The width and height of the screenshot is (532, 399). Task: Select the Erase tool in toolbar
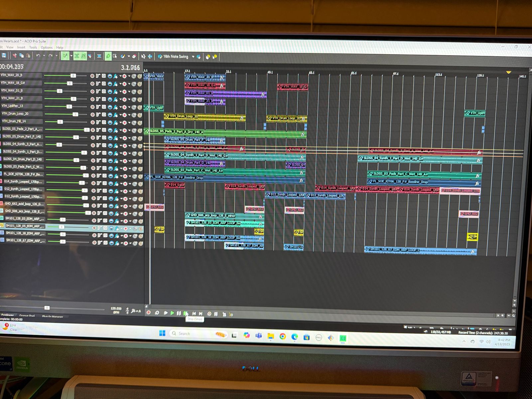coord(134,57)
